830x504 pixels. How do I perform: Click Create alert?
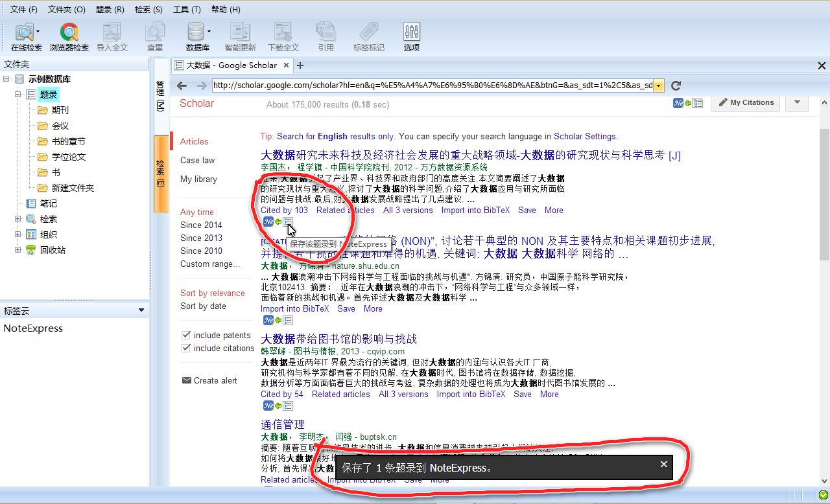209,380
